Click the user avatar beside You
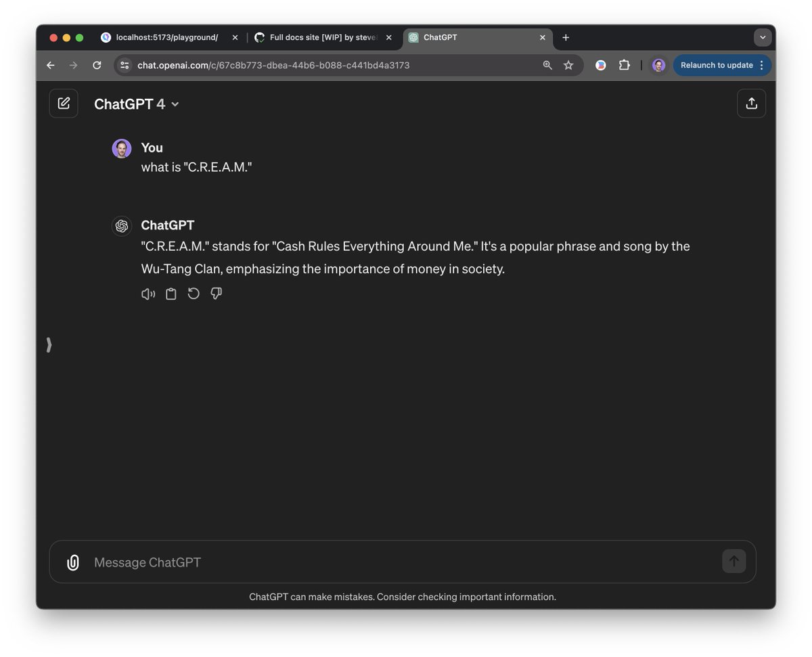The image size is (812, 657). point(122,148)
